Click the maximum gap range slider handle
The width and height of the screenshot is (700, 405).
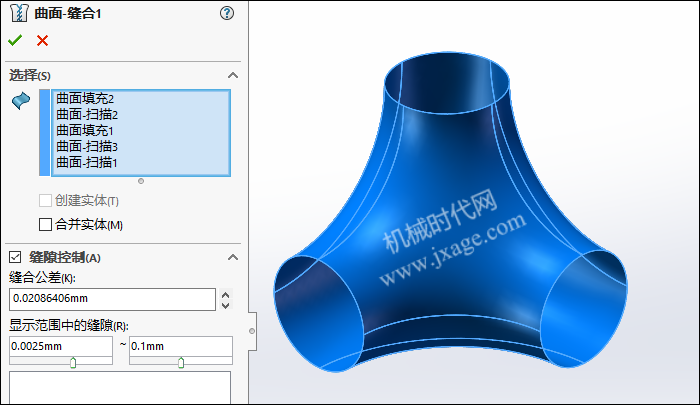[181, 363]
